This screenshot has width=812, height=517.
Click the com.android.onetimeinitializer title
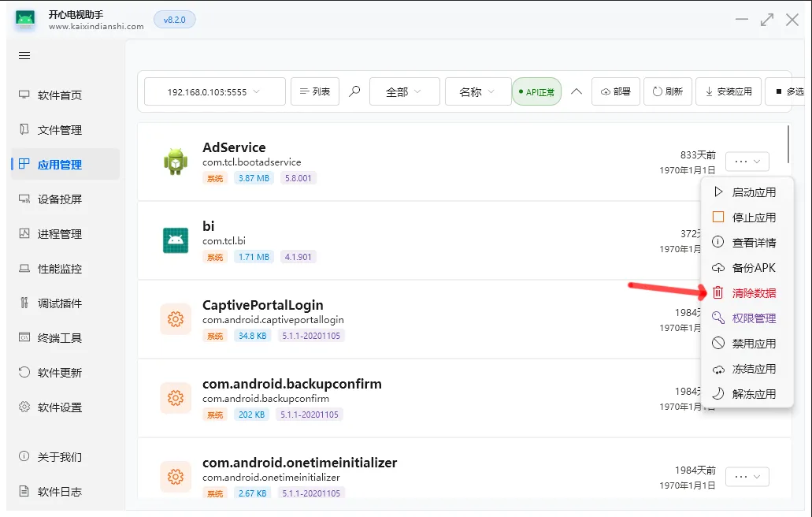(x=300, y=463)
